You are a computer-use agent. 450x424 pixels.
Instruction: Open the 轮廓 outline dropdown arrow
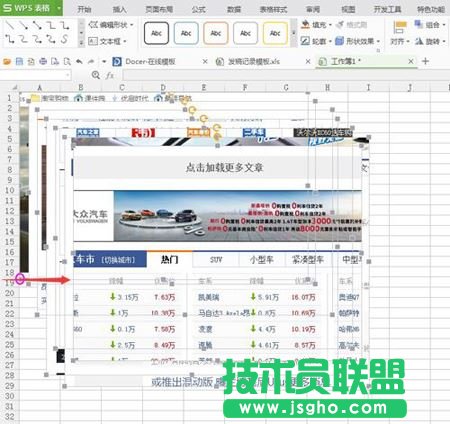click(x=330, y=41)
